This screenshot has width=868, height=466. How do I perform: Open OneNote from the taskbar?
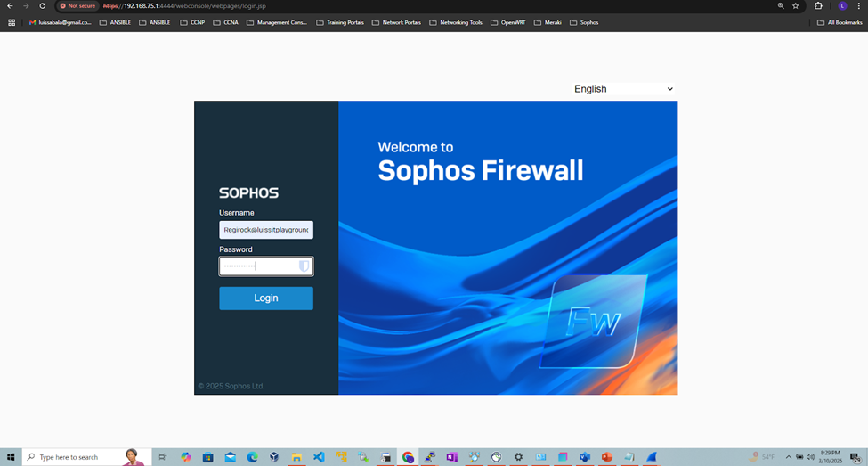(x=451, y=457)
